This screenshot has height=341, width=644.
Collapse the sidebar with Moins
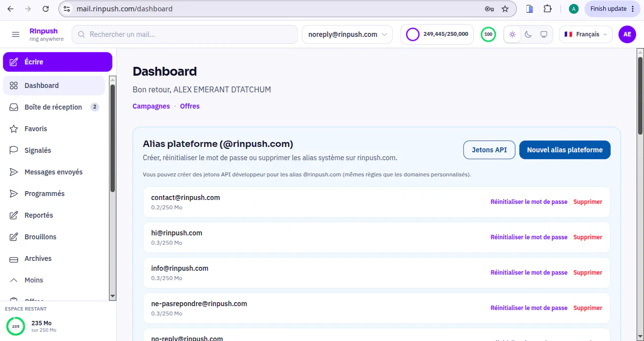[34, 280]
